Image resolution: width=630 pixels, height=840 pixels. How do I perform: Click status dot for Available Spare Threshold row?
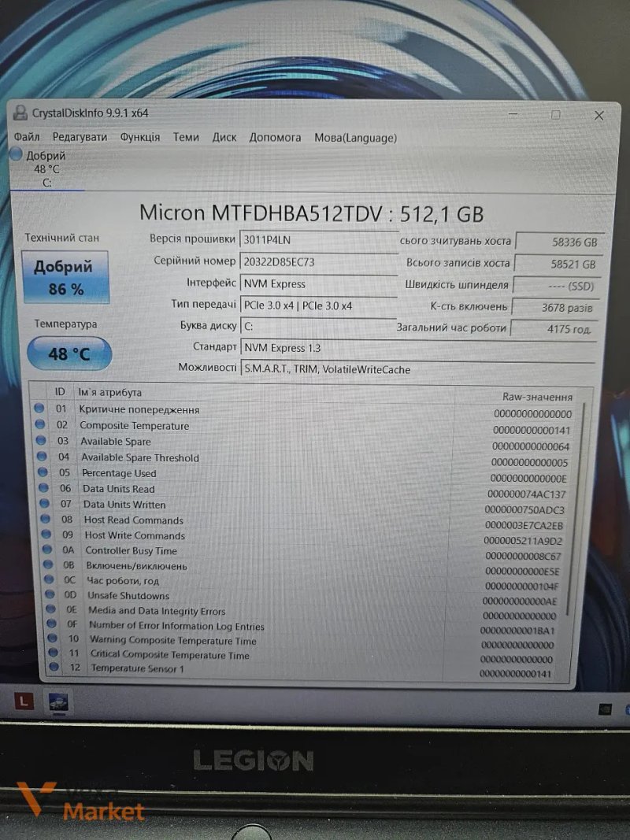pyautogui.click(x=43, y=457)
